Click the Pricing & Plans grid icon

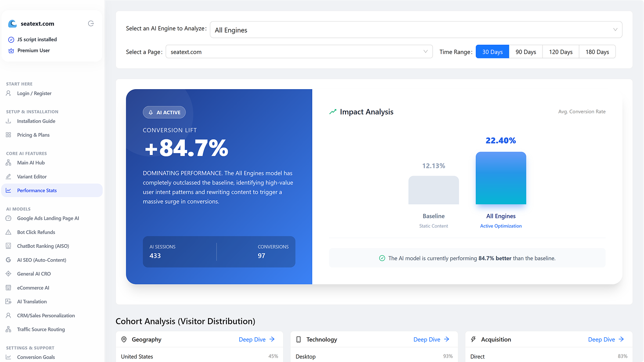click(x=8, y=135)
